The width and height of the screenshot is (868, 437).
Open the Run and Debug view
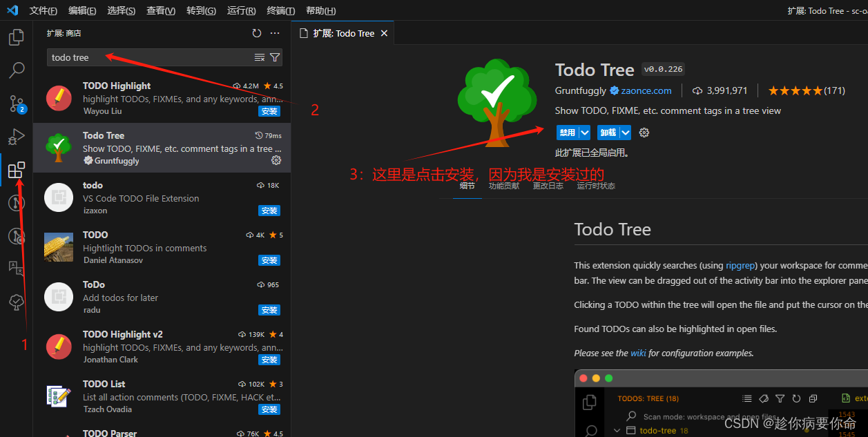coord(16,136)
